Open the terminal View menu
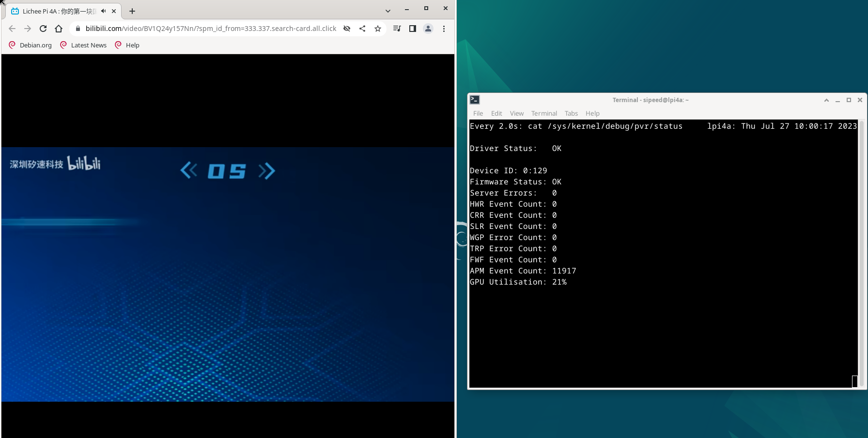868x438 pixels. [x=517, y=113]
